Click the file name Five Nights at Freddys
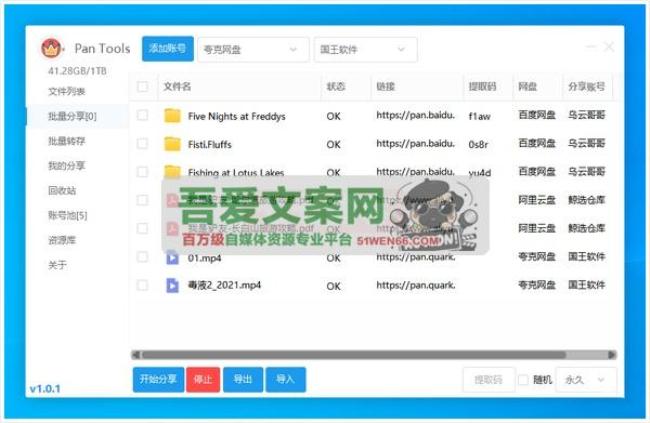 237,117
